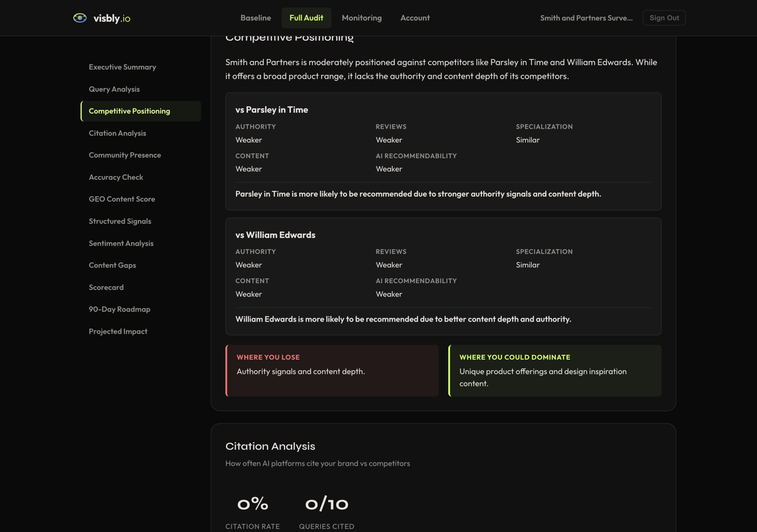Open the Account section
The width and height of the screenshot is (757, 532).
tap(415, 18)
